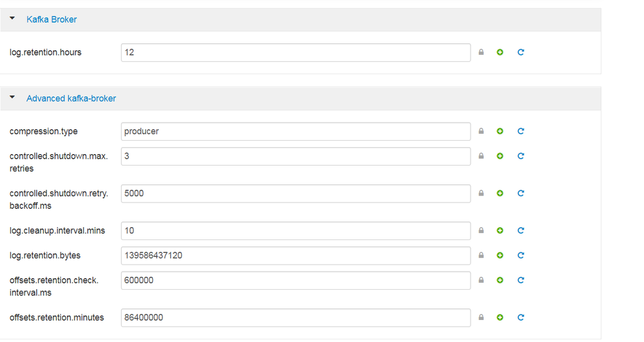
Task: Click green plus icon beside compression.type
Action: pos(500,131)
